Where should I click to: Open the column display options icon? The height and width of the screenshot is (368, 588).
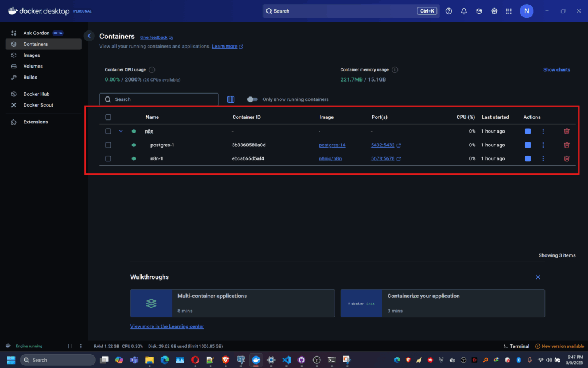click(x=231, y=99)
